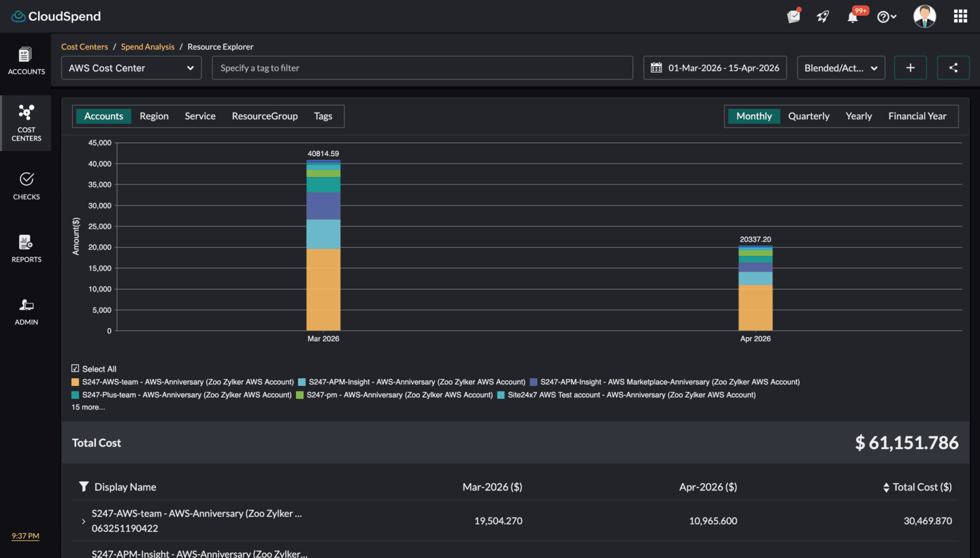Select the Quarterly view tab

point(808,116)
